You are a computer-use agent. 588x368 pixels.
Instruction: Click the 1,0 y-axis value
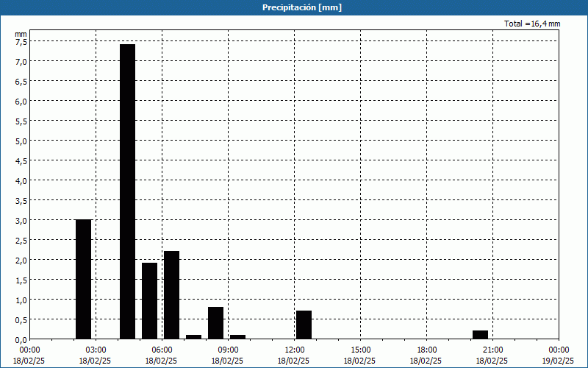[21, 300]
